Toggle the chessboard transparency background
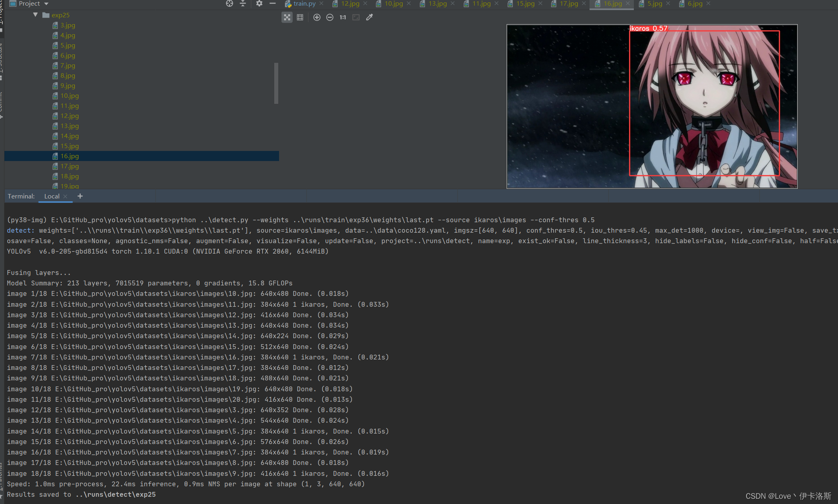Screen dimensions: 838x504 tap(287, 17)
